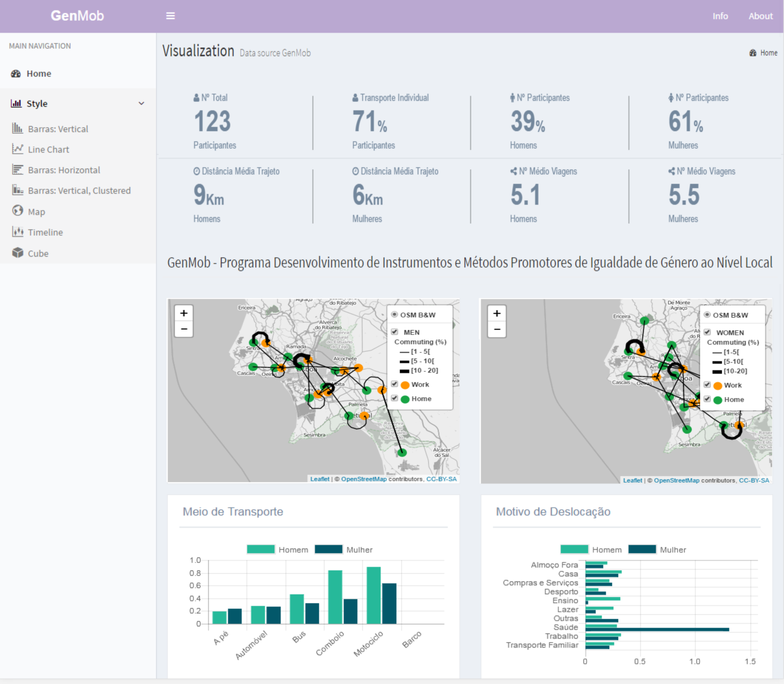The height and width of the screenshot is (684, 784).
Task: Click share icon of Nº Médio Viagens Mulheres
Action: 671,171
